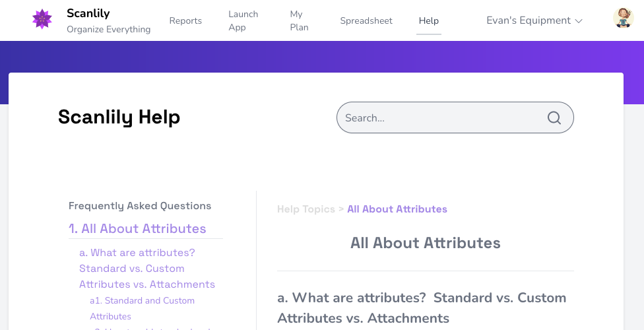Image resolution: width=644 pixels, height=330 pixels.
Task: Click the Scanlily brand name text
Action: (x=88, y=13)
